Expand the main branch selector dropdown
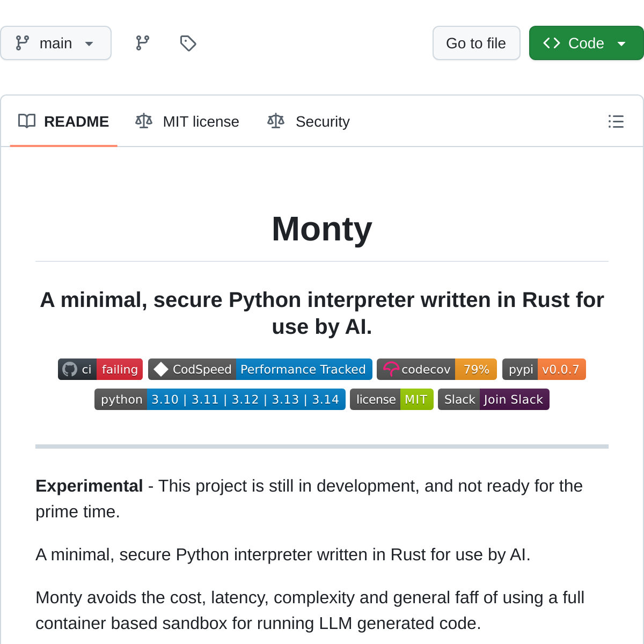 pos(56,43)
